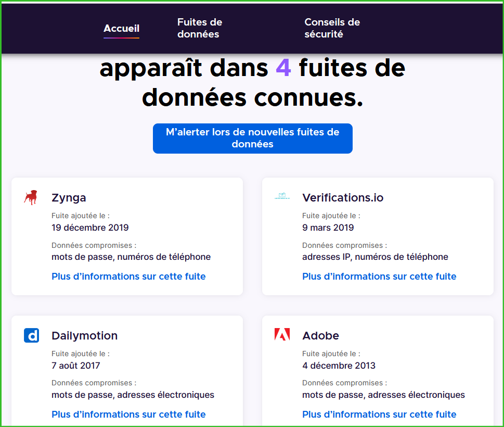This screenshot has height=427, width=504.
Task: Open the Fuites de données tab
Action: click(199, 28)
